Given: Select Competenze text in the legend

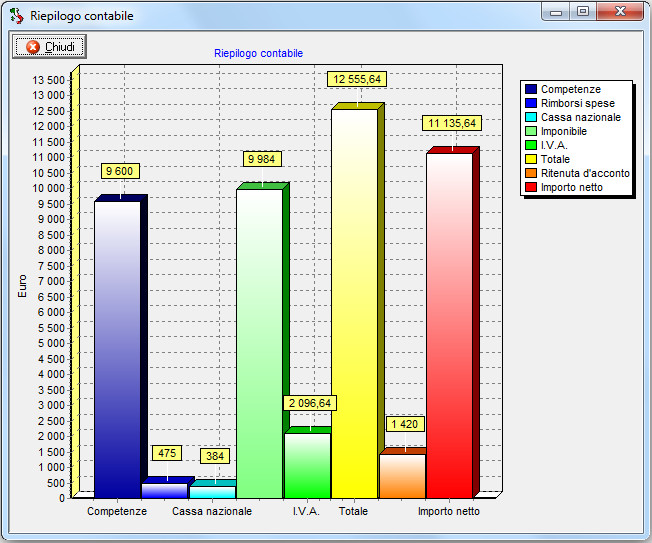Looking at the screenshot, I should point(570,89).
